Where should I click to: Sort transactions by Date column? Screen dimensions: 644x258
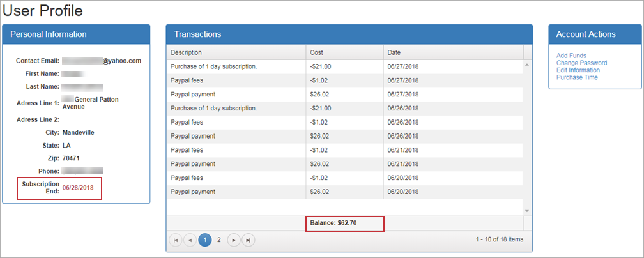394,52
